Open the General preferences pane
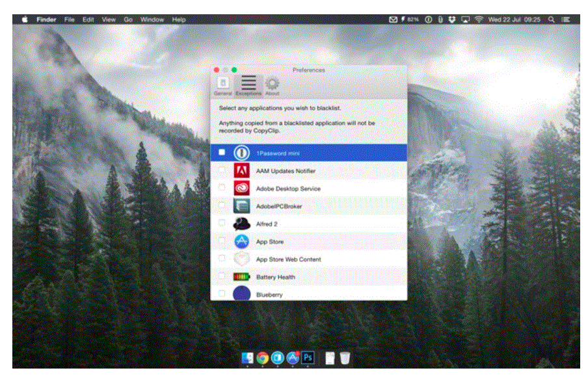Viewport: 588px width, 377px height. click(x=223, y=86)
